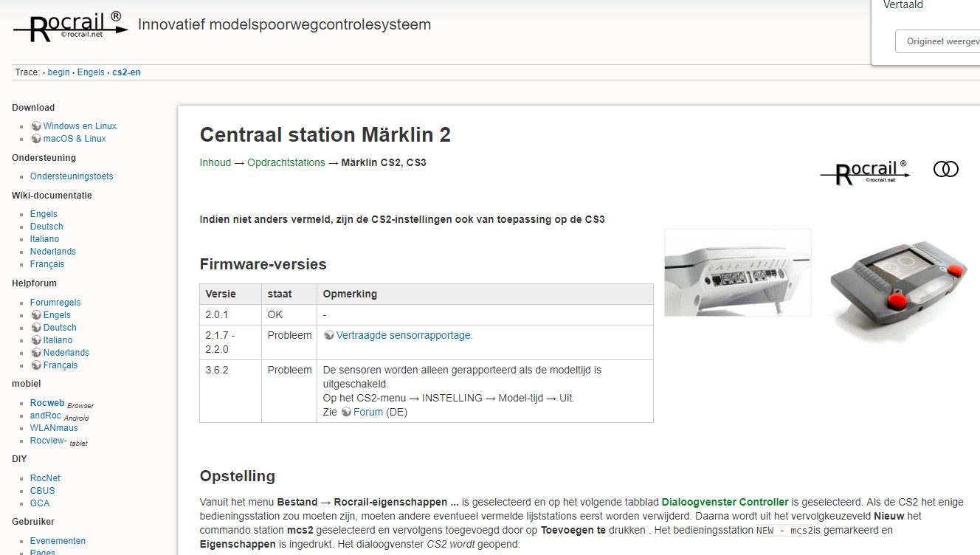Follow Opdrachtstations breadcrumb link
The image size is (980, 555).
coord(286,162)
